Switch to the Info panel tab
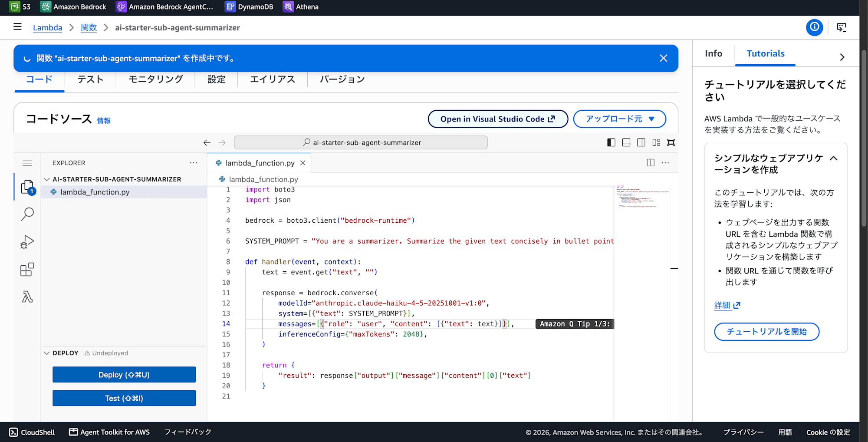 point(713,53)
